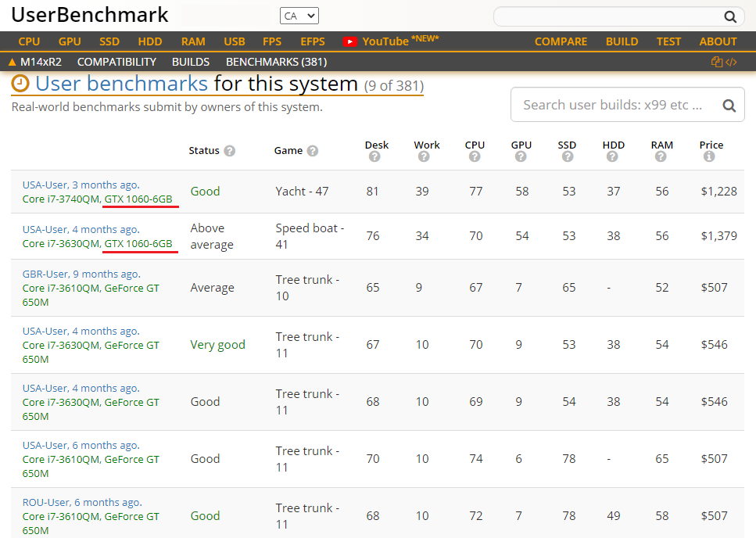
Task: Select the M14xR2 tab
Action: [41, 63]
